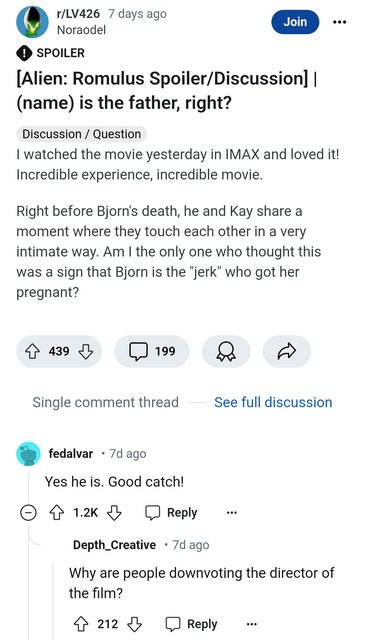Give an award to the post
Viewport: 365px width, 640px height.
(x=226, y=351)
